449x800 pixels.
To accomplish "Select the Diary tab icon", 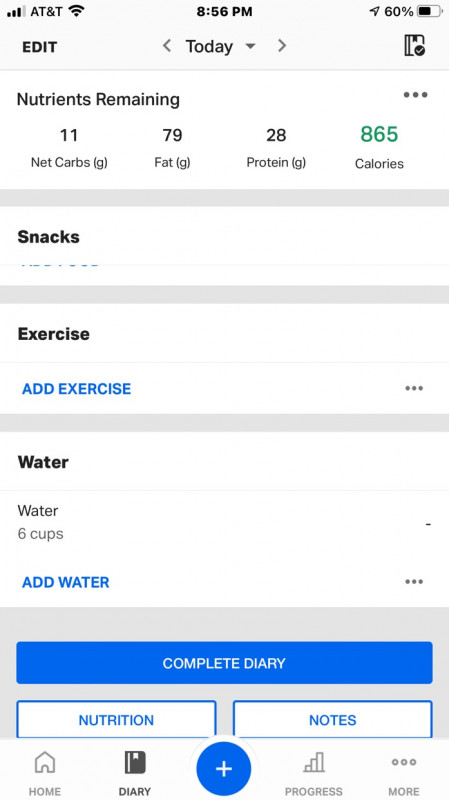I will [135, 762].
